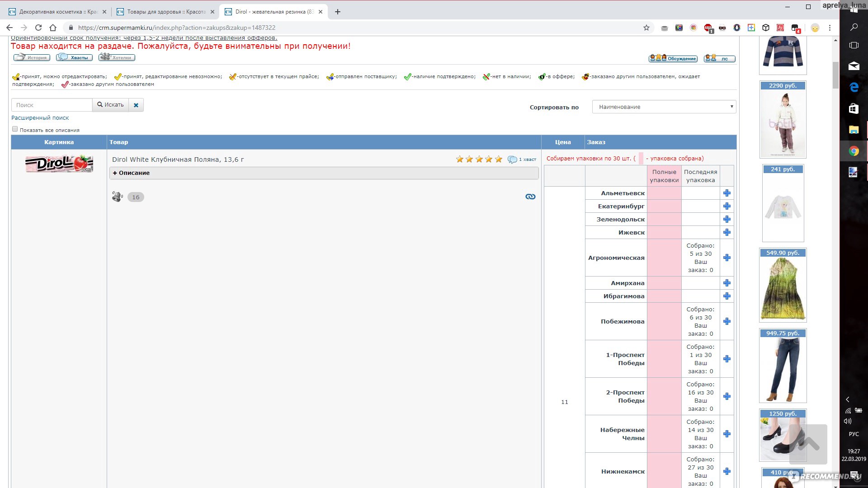
Task: Click the page vertical scrollbar thumb
Action: (835, 75)
